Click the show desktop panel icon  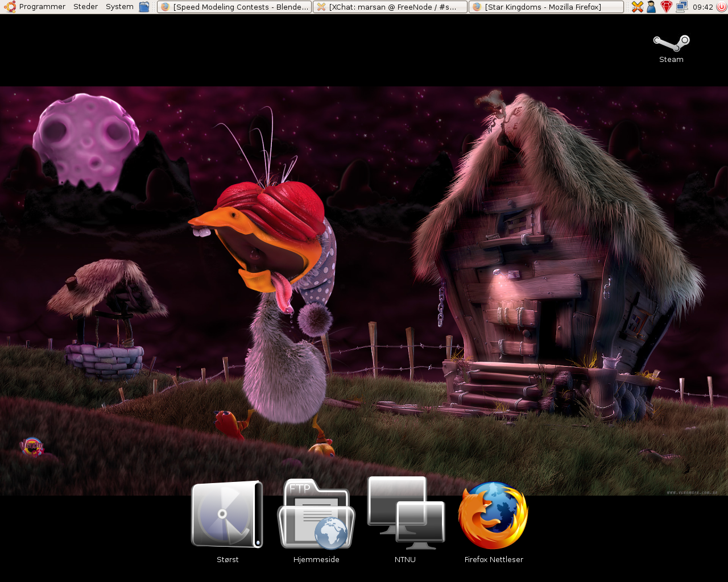(x=144, y=7)
